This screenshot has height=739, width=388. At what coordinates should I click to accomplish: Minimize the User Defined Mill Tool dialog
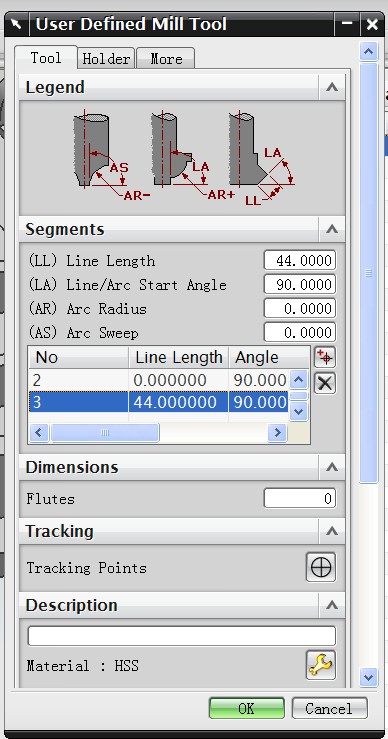coord(347,24)
